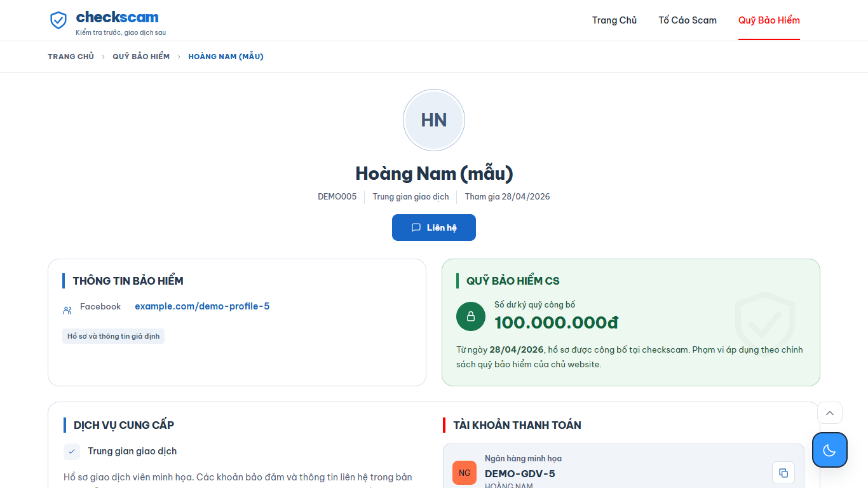Click the 'Ngân hàng minh họa' bank label
The height and width of the screenshot is (488, 868).
click(x=523, y=459)
